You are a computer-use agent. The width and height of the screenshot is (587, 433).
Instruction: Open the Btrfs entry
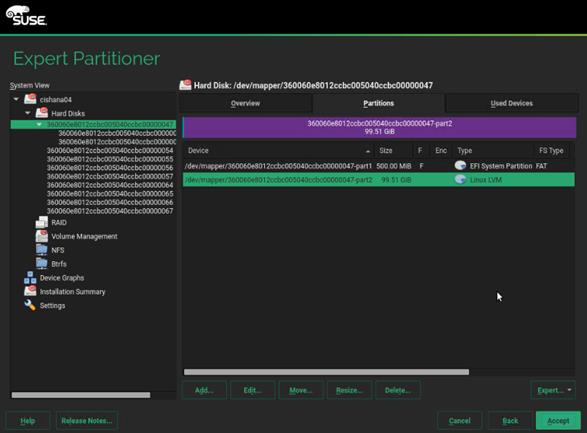[59, 264]
